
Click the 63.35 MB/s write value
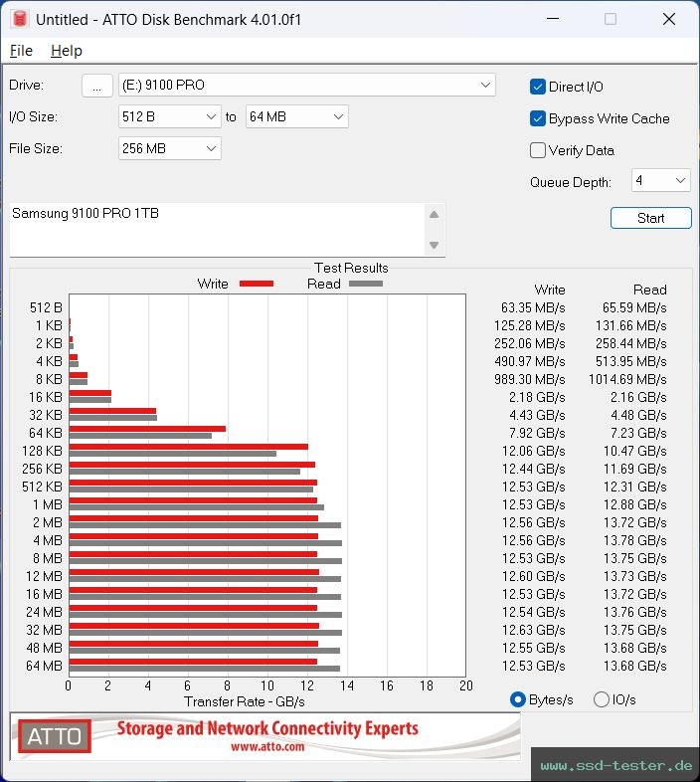[533, 307]
